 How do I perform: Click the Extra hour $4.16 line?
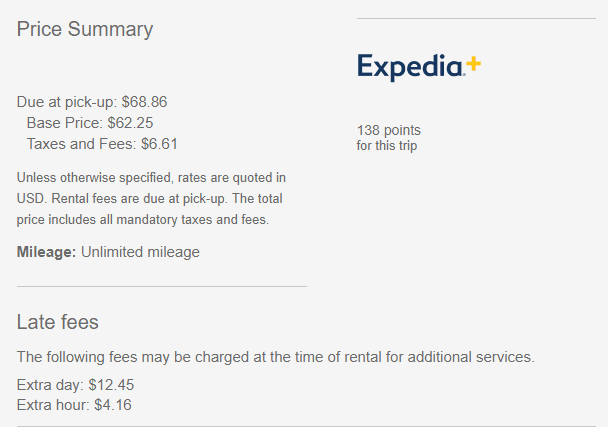(x=74, y=405)
